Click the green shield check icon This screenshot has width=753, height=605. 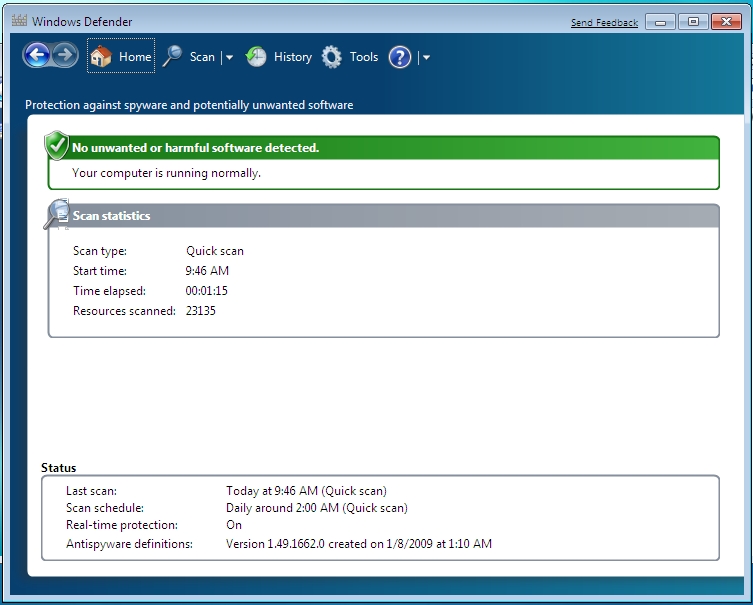point(57,145)
